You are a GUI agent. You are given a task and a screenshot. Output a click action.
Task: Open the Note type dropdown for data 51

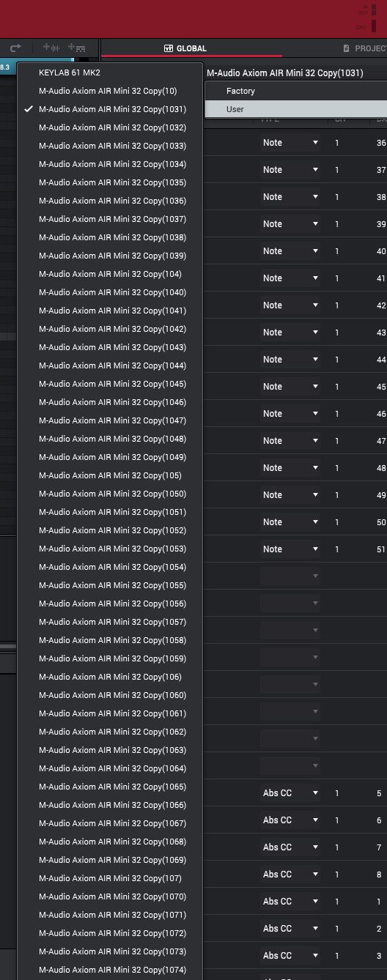[290, 549]
